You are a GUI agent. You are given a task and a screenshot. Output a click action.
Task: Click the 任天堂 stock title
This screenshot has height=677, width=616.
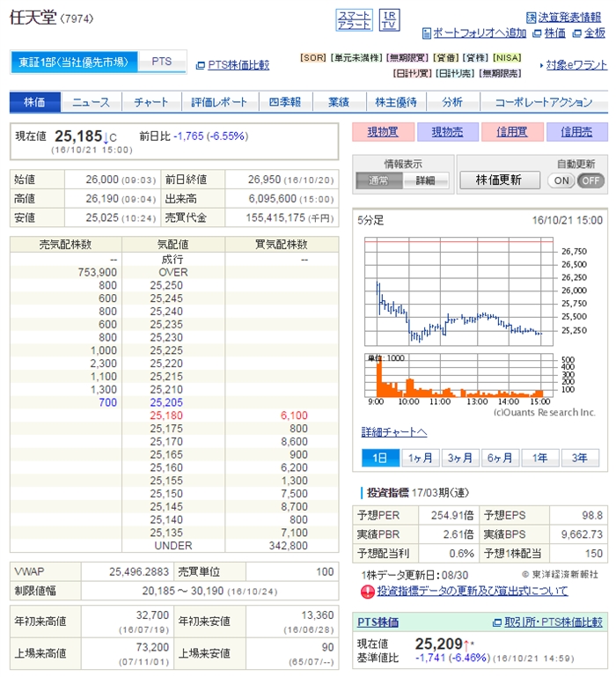[x=33, y=18]
